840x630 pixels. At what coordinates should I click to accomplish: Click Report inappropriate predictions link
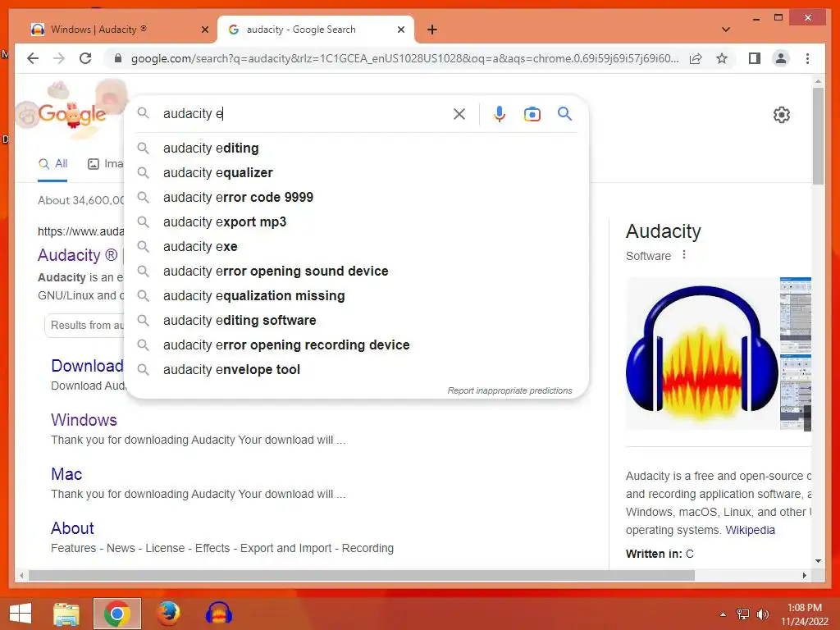tap(509, 390)
